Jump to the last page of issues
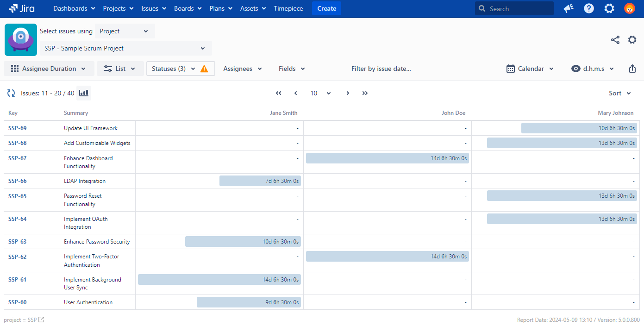The height and width of the screenshot is (326, 644). (x=365, y=93)
